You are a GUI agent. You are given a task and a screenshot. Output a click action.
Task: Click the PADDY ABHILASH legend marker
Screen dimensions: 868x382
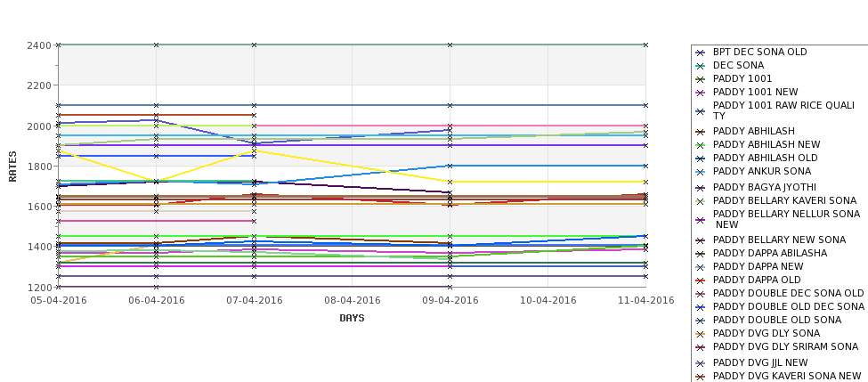(x=701, y=132)
